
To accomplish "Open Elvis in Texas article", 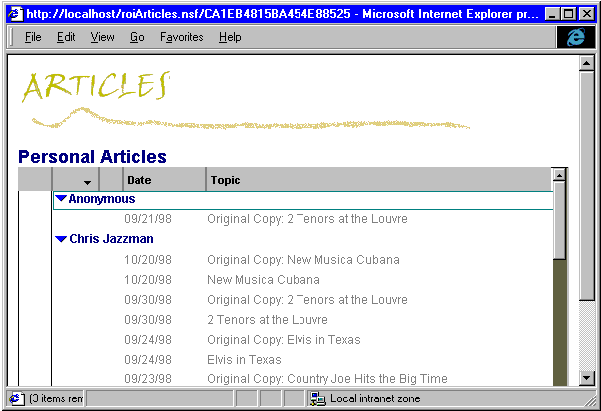I will (x=244, y=360).
